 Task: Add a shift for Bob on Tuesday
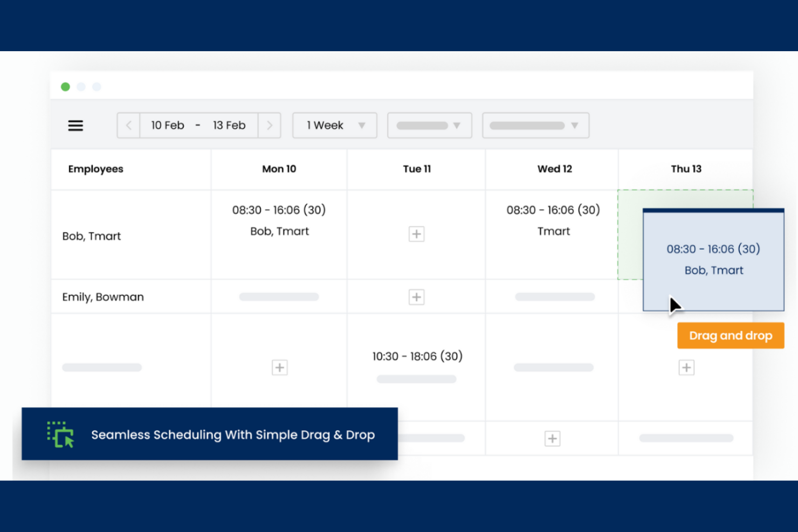click(x=416, y=233)
